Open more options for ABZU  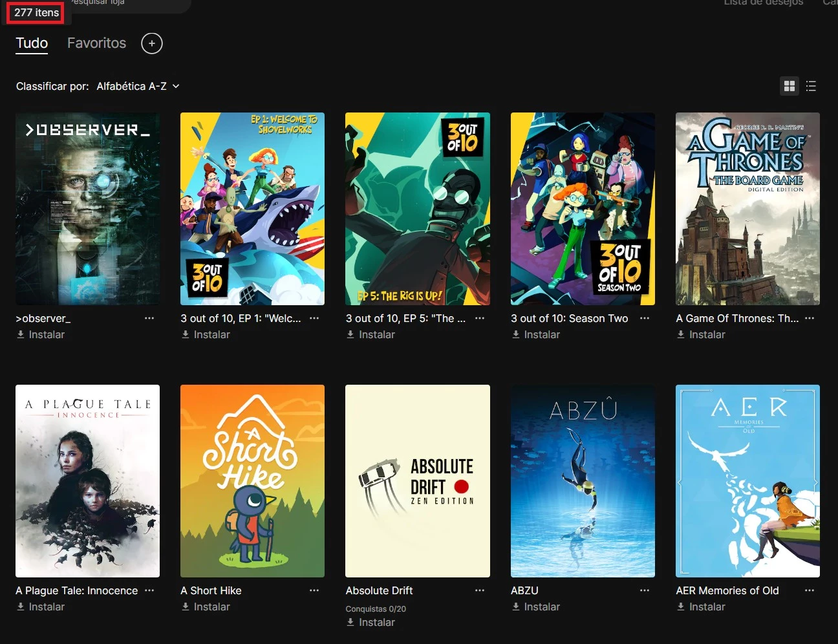pos(645,590)
